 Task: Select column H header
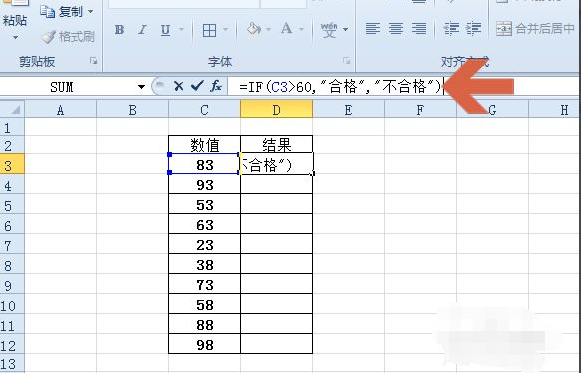[x=555, y=110]
